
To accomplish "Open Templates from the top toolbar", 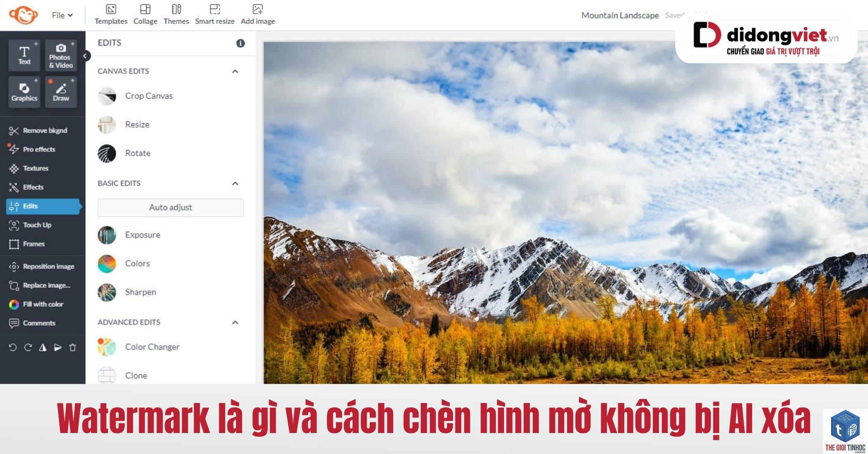I will point(111,14).
